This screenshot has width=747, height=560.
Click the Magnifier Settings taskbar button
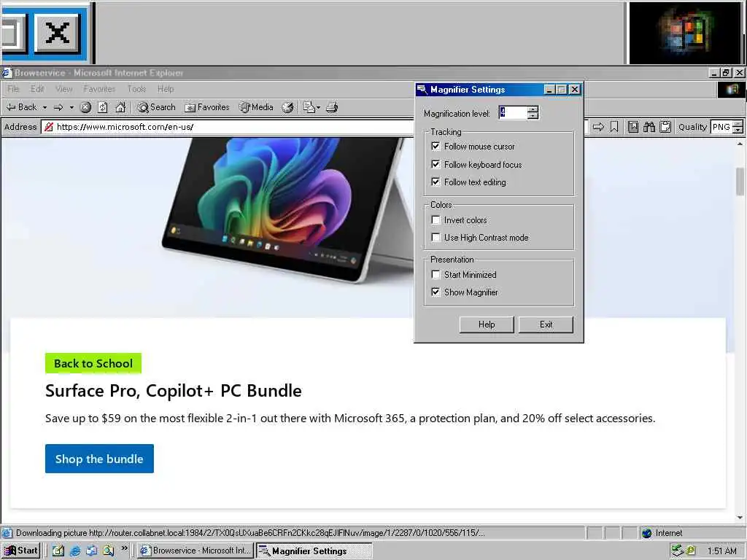314,551
